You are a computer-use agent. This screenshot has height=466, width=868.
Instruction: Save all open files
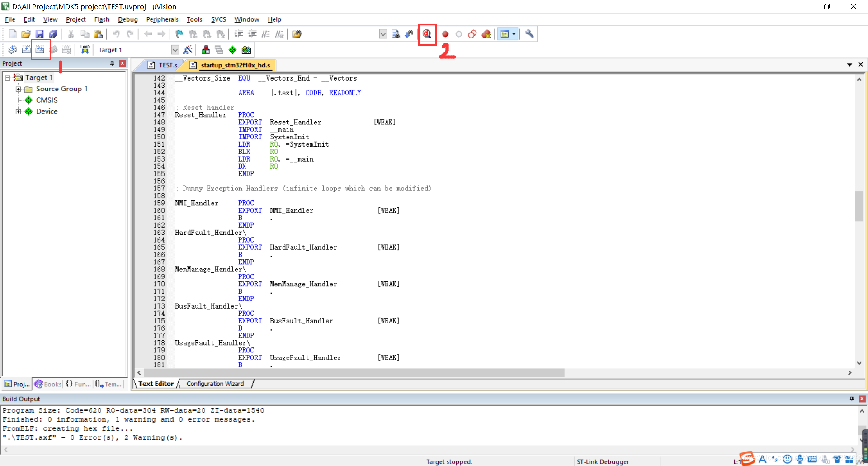53,34
